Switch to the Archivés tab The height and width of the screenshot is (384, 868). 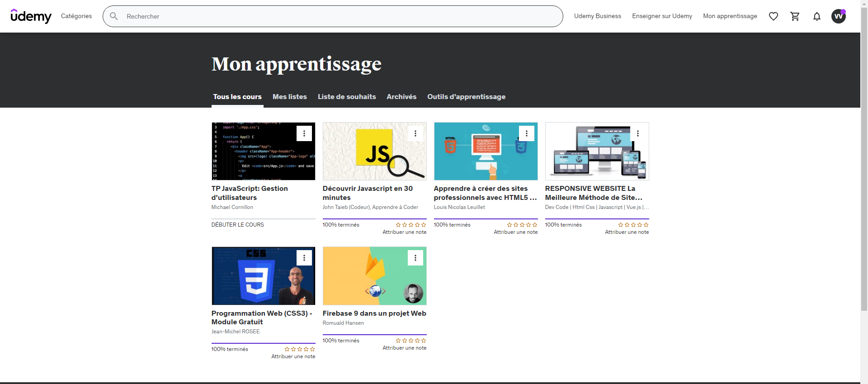(x=401, y=97)
